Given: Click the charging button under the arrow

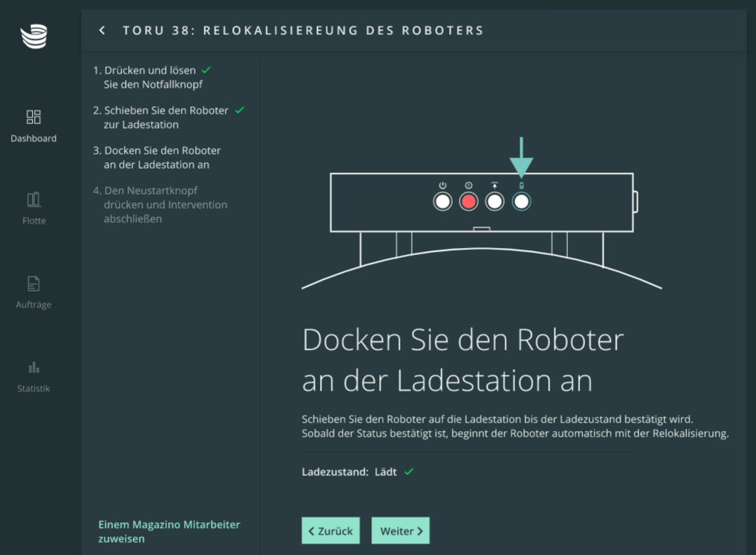Looking at the screenshot, I should 521,202.
